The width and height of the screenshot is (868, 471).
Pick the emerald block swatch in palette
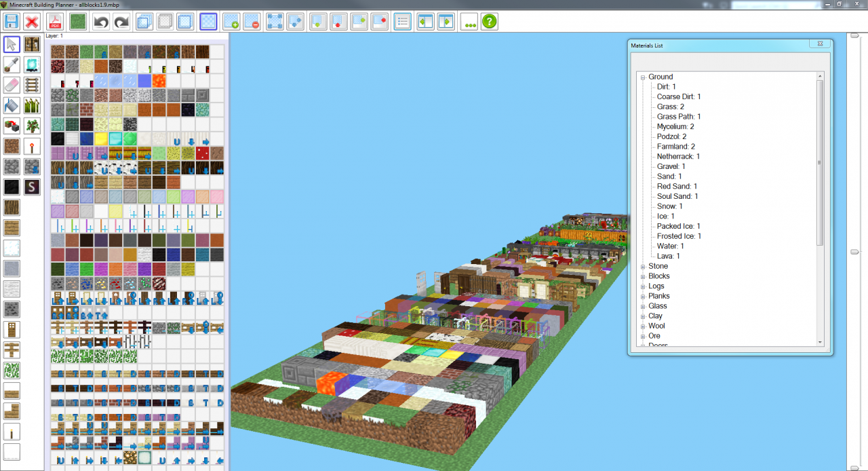(x=130, y=139)
